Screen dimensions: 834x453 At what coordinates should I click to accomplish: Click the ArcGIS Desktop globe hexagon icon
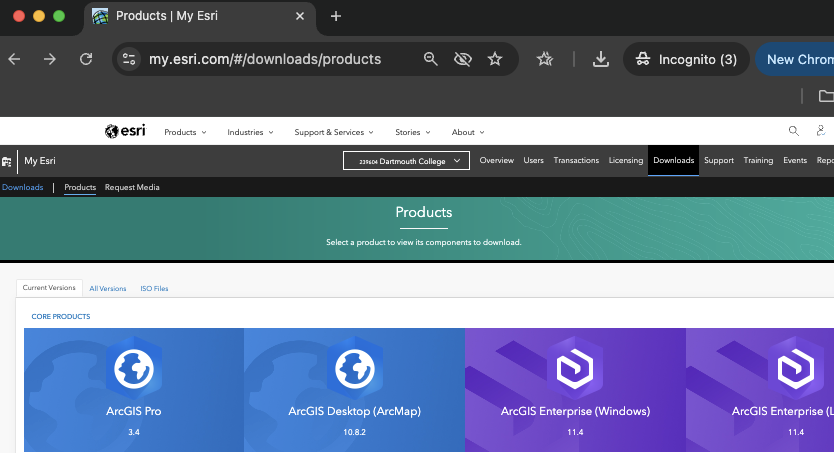coord(354,368)
